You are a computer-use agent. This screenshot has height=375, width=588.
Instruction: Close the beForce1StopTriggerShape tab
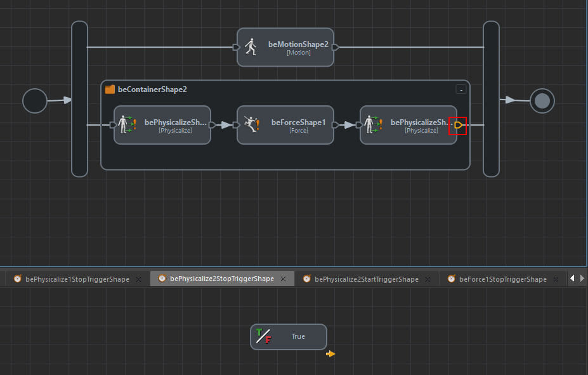pos(556,279)
